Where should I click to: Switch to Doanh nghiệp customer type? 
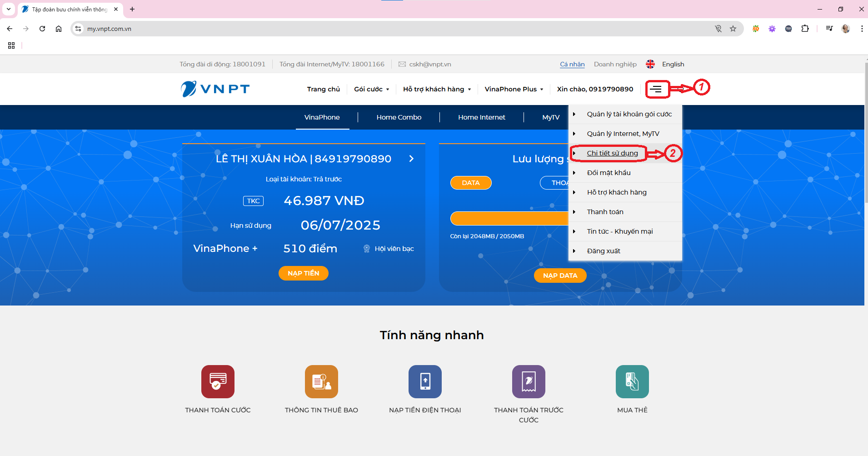pos(615,64)
